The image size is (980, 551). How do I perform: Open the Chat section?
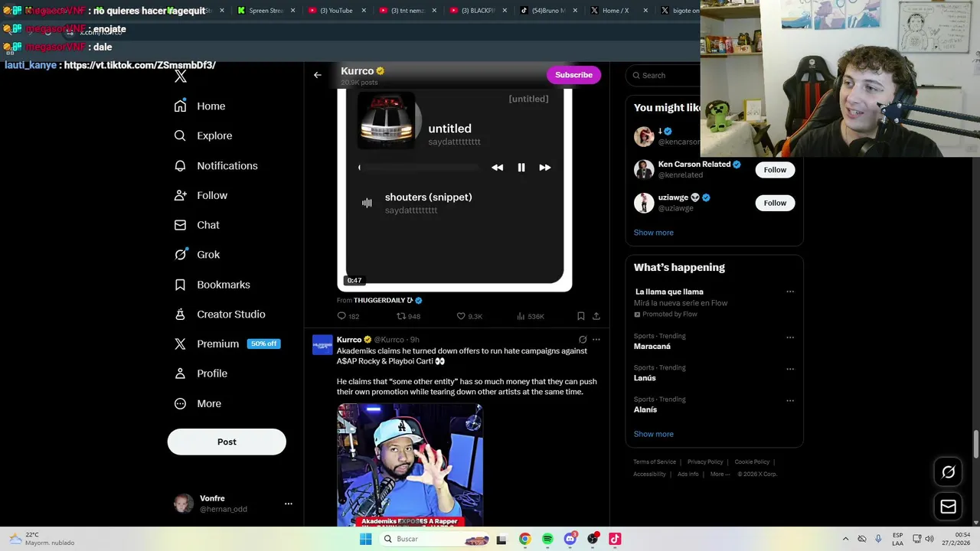pos(197,225)
